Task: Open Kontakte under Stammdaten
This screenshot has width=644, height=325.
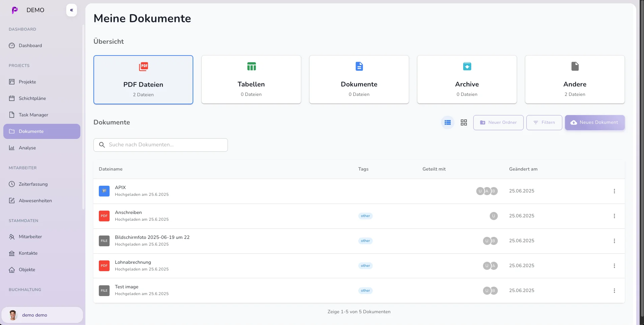Action: point(28,253)
